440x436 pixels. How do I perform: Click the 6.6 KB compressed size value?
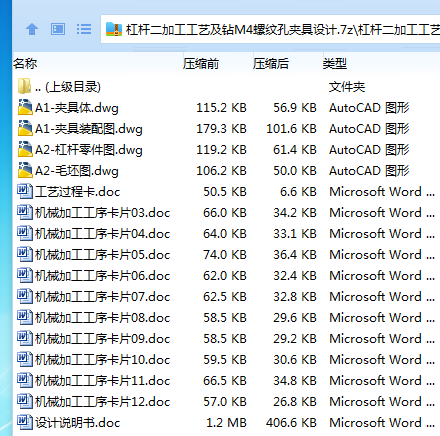click(298, 192)
